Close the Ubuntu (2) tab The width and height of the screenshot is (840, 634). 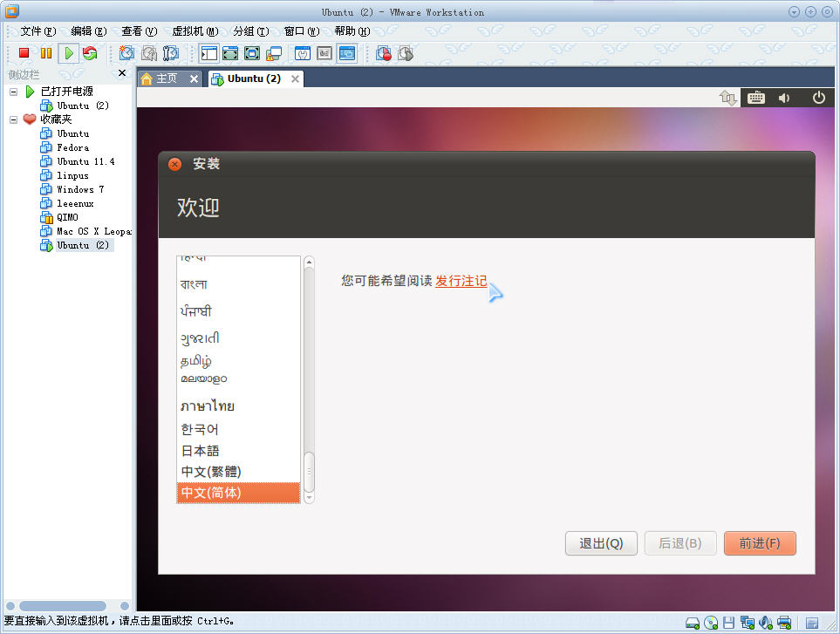coord(295,79)
